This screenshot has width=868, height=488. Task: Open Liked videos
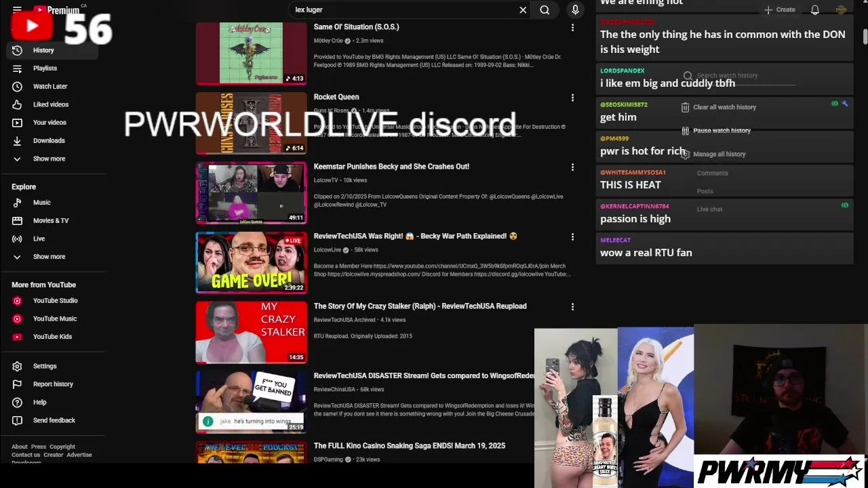pyautogui.click(x=51, y=104)
